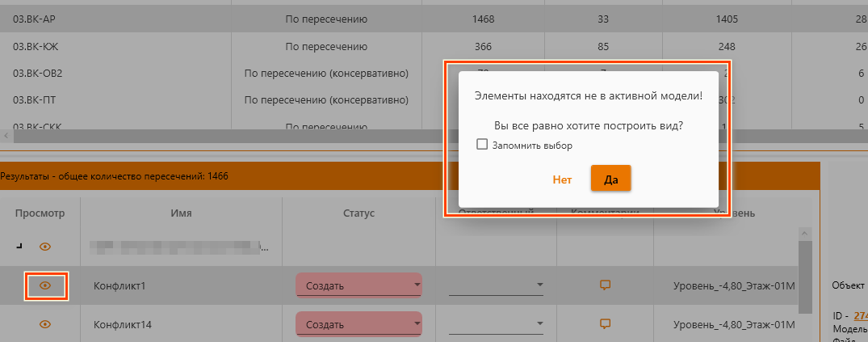Click the eye icon in the group row
This screenshot has width=868, height=342.
(45, 247)
